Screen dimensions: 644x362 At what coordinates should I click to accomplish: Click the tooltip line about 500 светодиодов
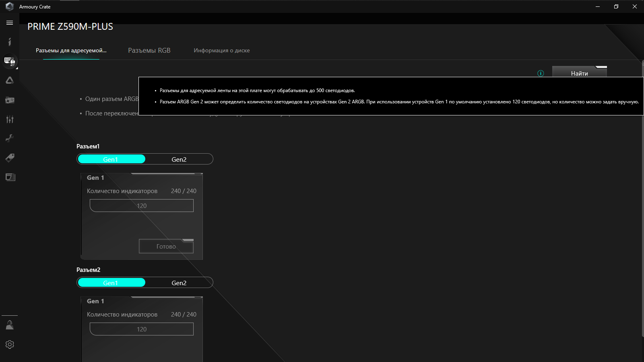click(257, 90)
